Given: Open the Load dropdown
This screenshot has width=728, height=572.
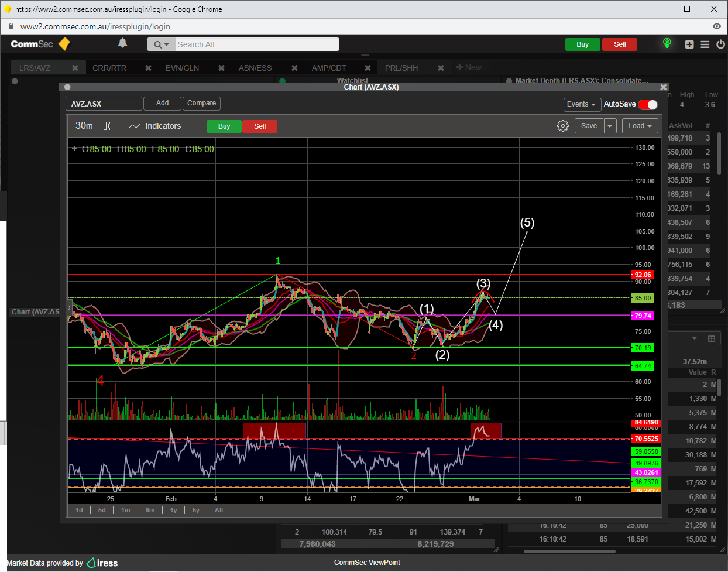Looking at the screenshot, I should pyautogui.click(x=640, y=126).
